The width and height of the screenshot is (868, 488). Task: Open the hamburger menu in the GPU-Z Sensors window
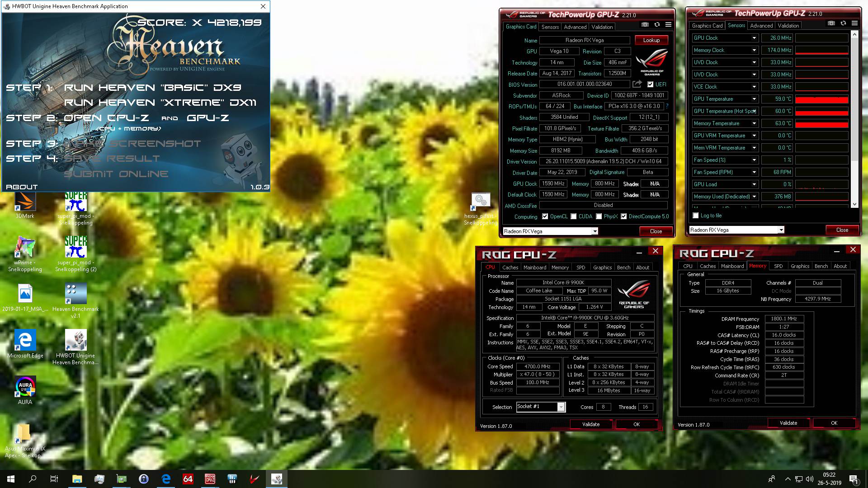854,23
